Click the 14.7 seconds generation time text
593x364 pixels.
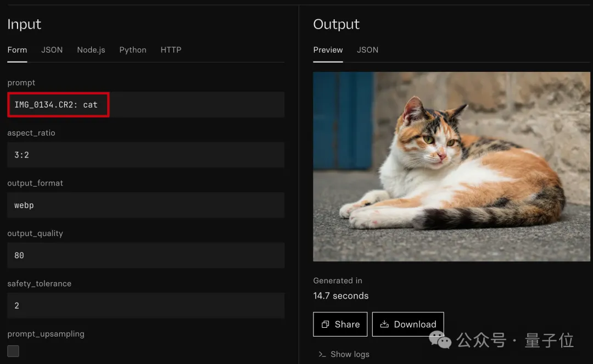(340, 296)
